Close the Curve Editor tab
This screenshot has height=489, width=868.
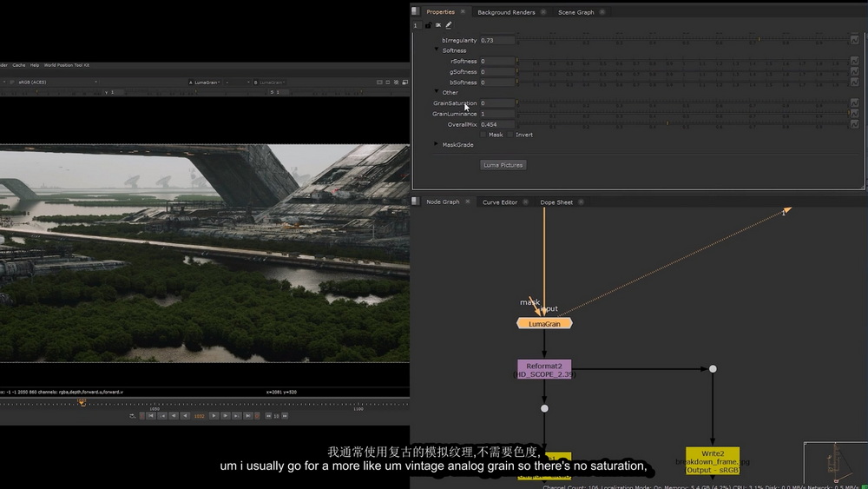pyautogui.click(x=525, y=202)
